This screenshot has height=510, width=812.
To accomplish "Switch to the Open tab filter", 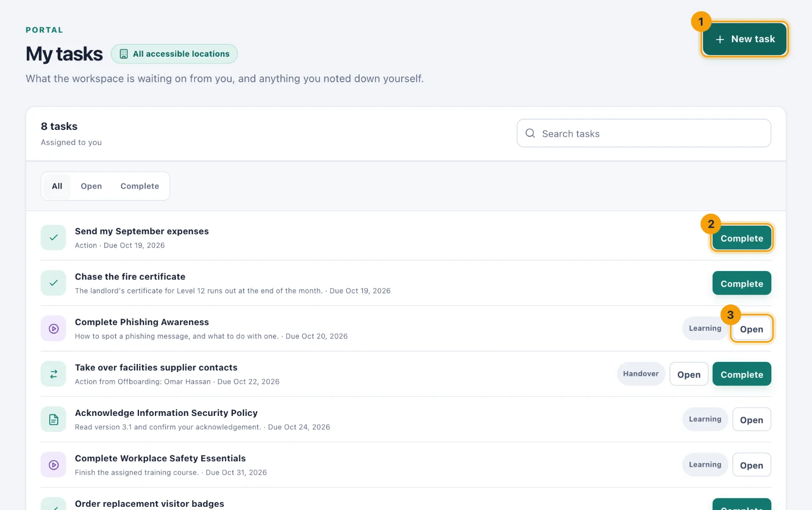I will [91, 186].
